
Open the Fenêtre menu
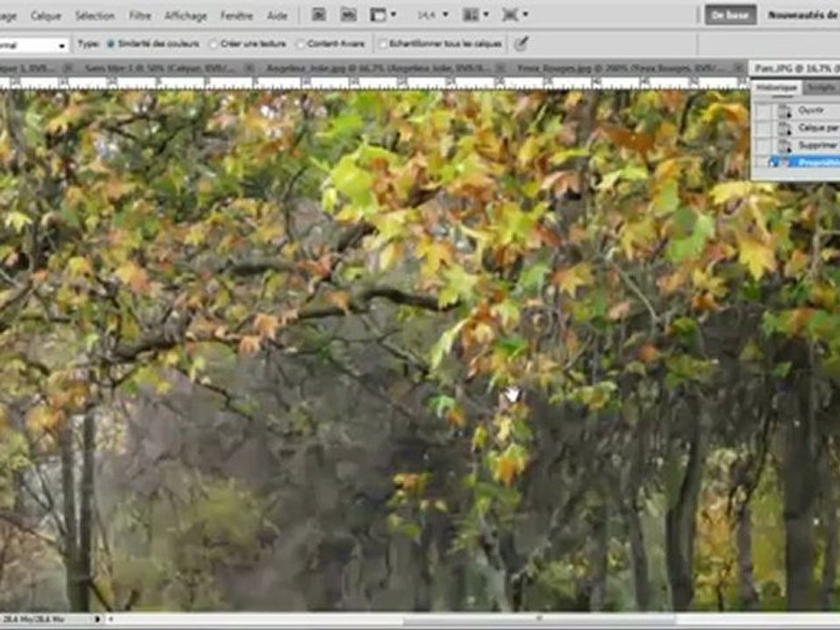tap(237, 16)
